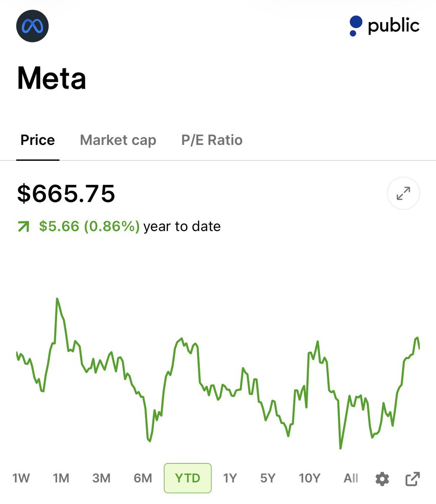Open the P/E Ratio tab
This screenshot has height=504, width=436.
click(x=212, y=140)
